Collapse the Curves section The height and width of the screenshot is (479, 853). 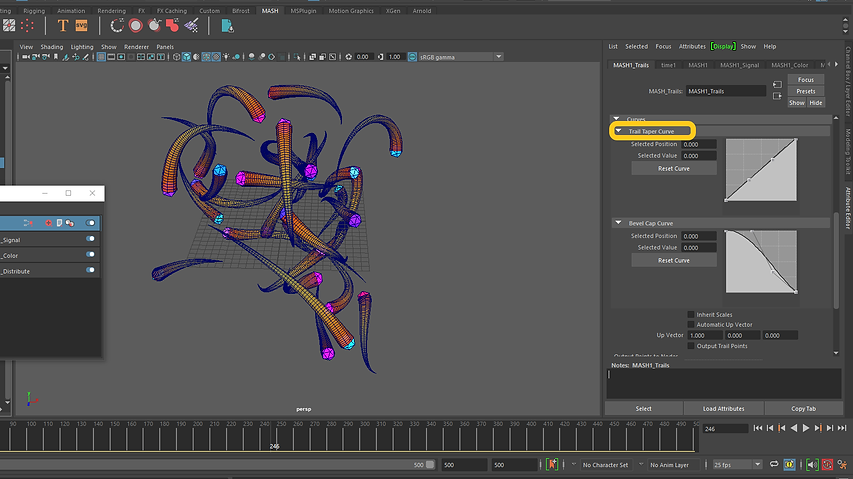tap(616, 119)
